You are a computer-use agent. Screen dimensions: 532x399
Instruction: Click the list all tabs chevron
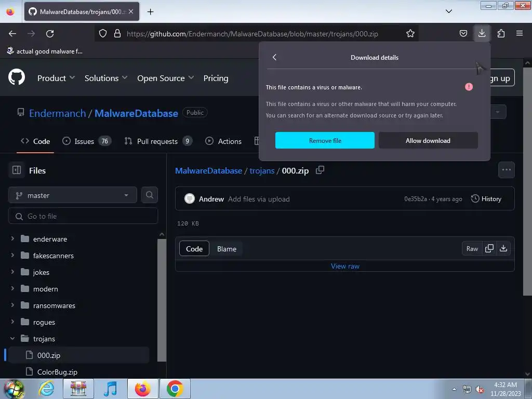click(x=448, y=11)
